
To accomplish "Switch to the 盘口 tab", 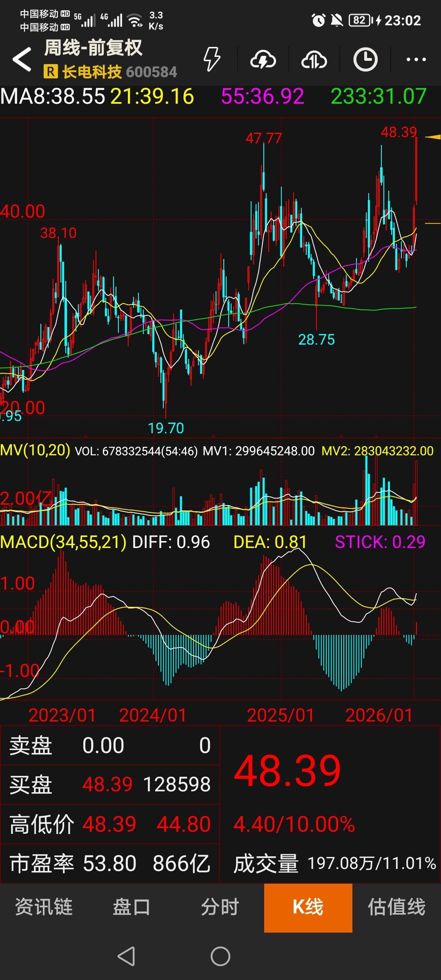I will (x=131, y=907).
